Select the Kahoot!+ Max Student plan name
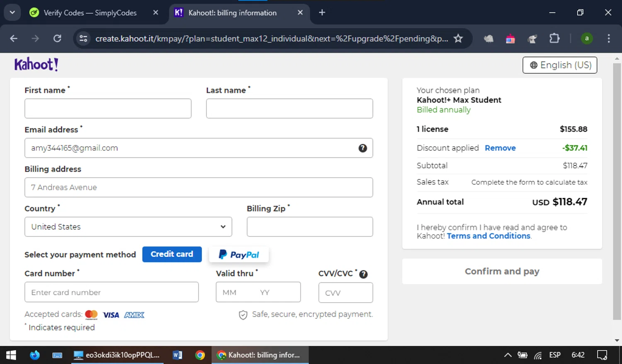 pos(459,100)
